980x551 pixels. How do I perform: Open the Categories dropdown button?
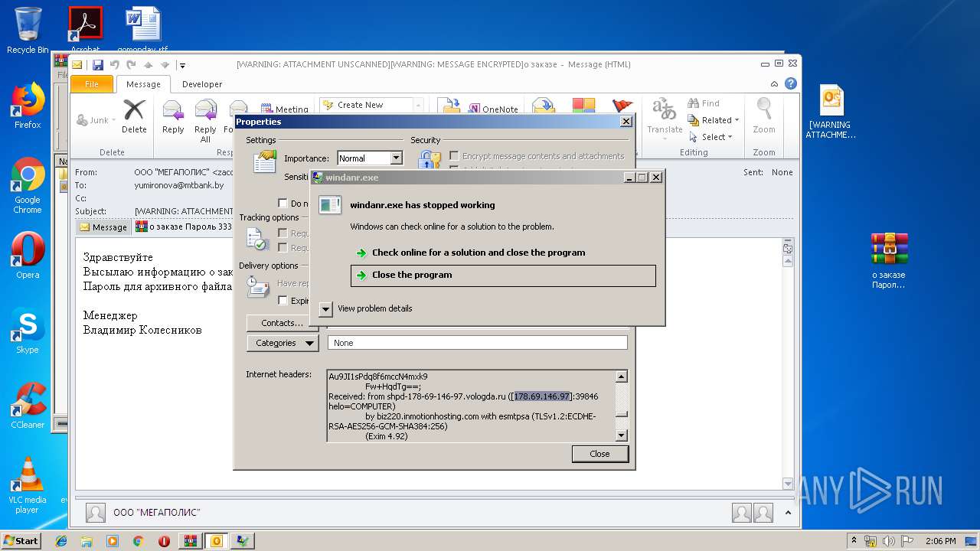pos(283,343)
